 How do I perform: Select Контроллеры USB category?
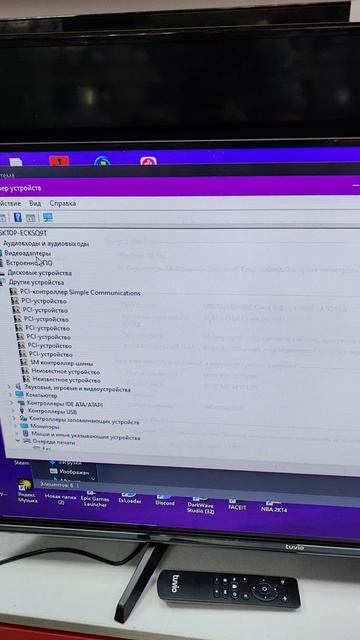(x=52, y=411)
